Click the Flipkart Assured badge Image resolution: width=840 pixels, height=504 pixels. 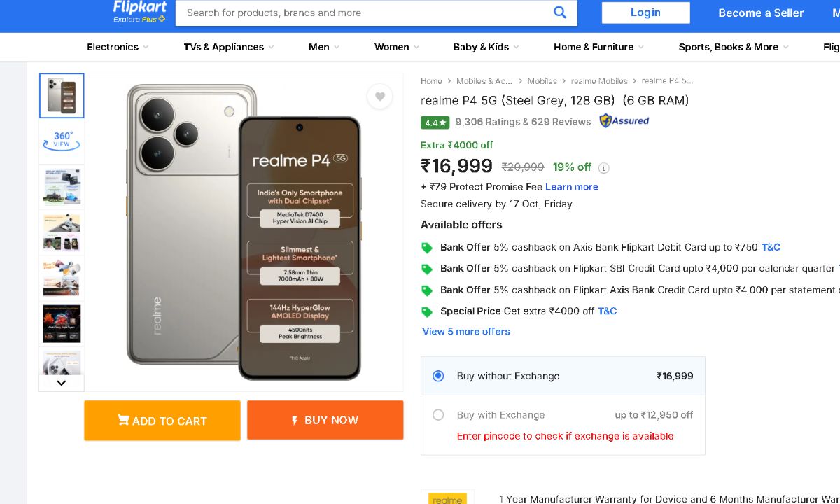click(624, 121)
